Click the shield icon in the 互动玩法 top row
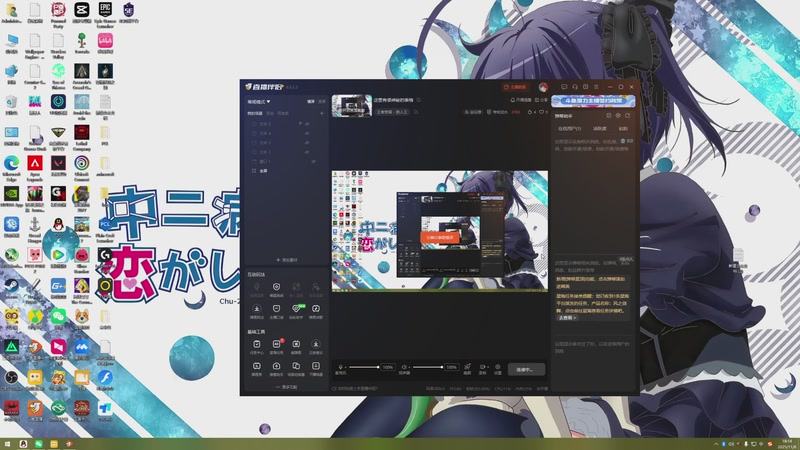 pos(277,288)
